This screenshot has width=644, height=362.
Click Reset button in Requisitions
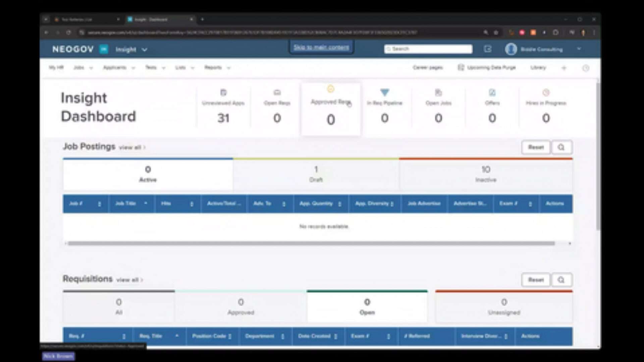click(x=536, y=279)
